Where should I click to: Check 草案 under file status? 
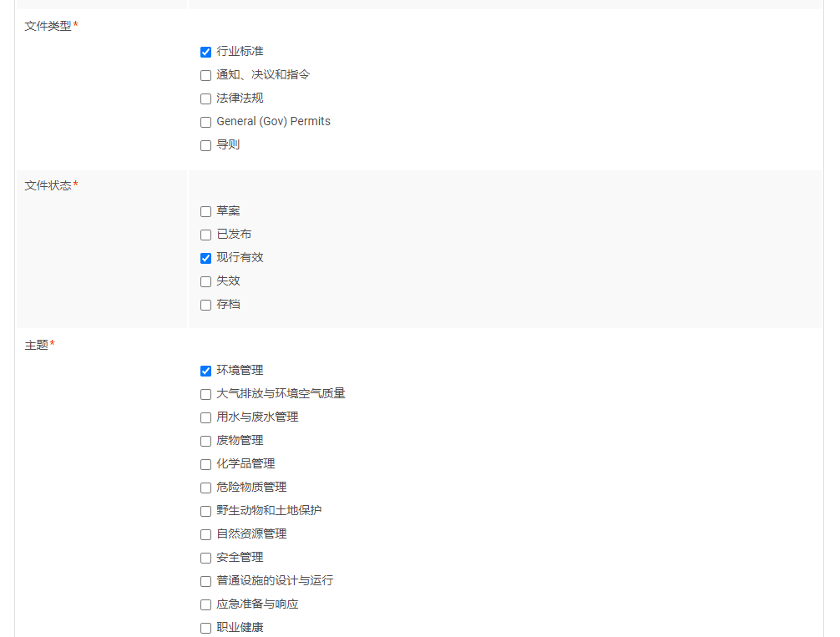click(x=205, y=211)
